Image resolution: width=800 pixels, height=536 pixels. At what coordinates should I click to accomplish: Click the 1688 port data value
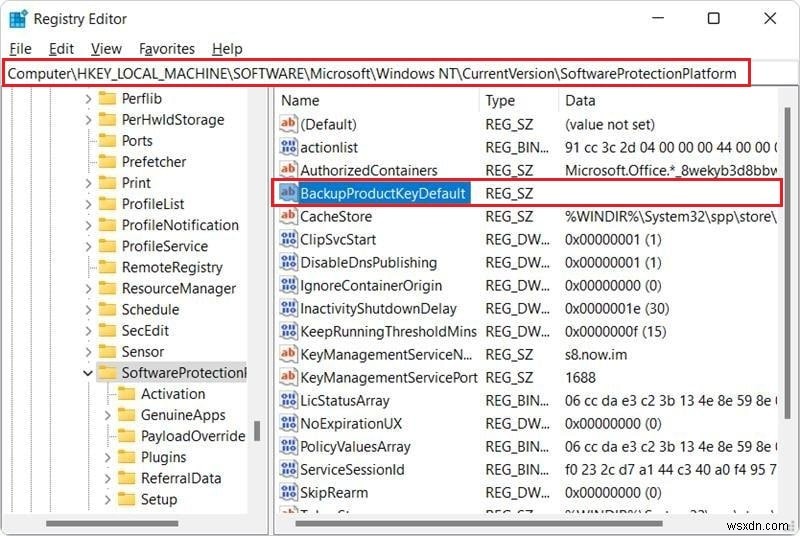tap(580, 377)
